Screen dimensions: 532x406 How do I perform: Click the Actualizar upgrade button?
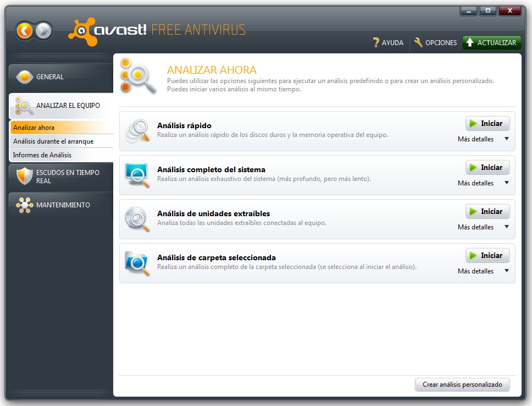(x=492, y=42)
